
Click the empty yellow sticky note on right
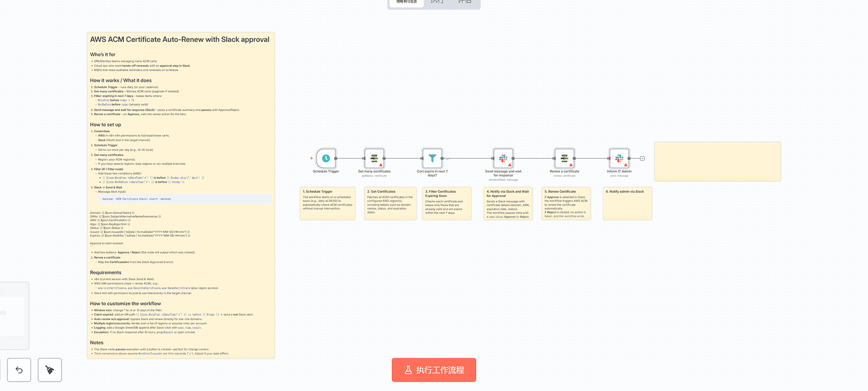[x=717, y=161]
